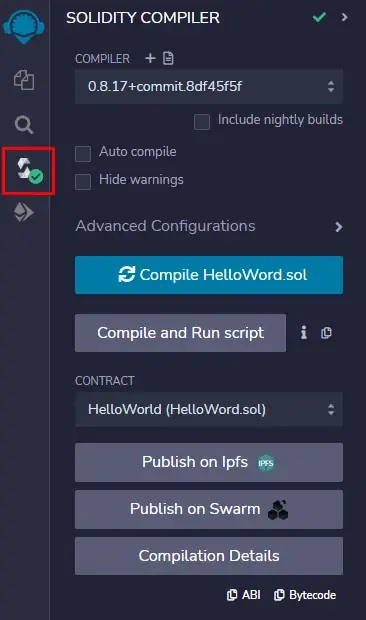Click Compile HelloWord.sol button
The image size is (366, 620).
coord(209,275)
